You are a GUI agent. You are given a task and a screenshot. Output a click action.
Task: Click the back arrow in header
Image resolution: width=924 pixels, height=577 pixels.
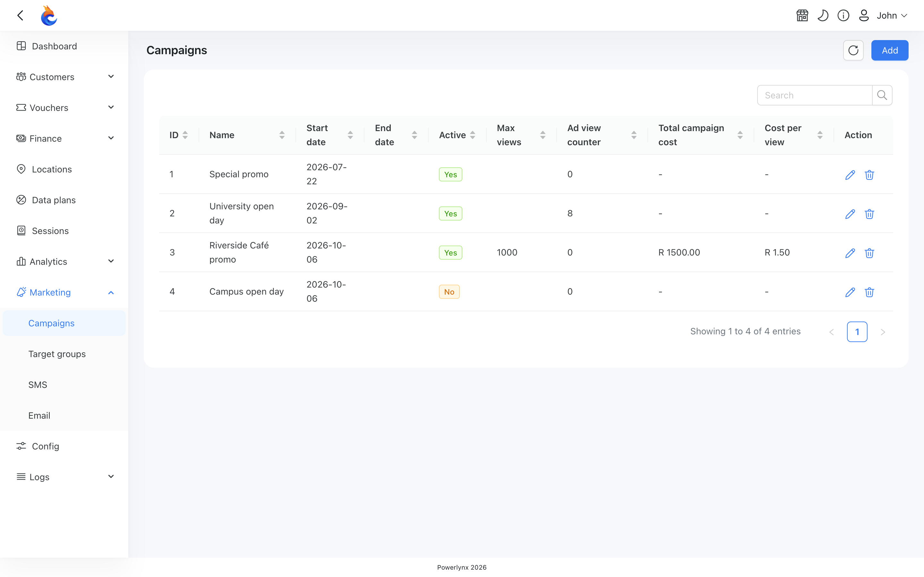[x=21, y=16]
